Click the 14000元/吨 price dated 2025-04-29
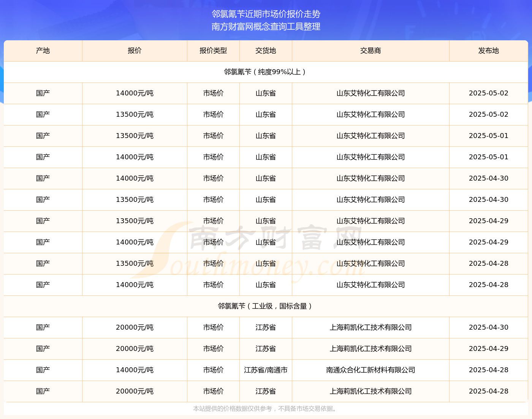 pos(135,242)
